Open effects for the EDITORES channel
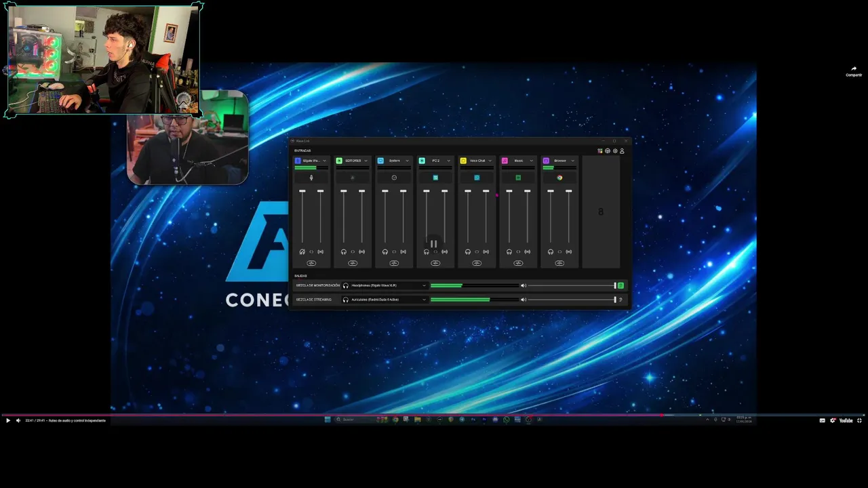The image size is (868, 488). point(353,263)
